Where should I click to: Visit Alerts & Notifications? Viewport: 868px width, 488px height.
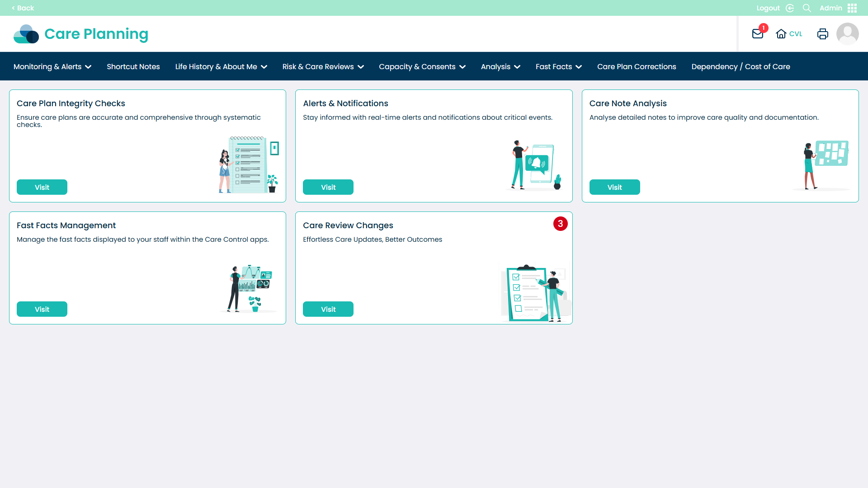click(x=328, y=187)
